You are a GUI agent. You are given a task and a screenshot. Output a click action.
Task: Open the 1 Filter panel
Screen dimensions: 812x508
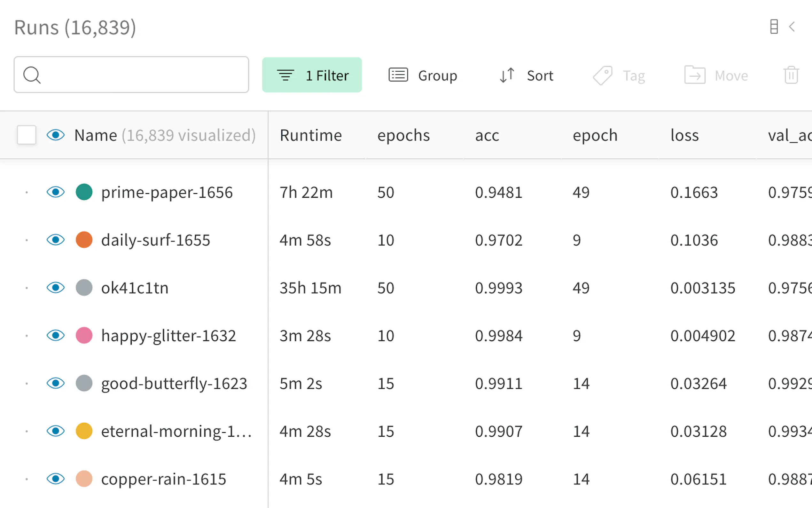[312, 75]
